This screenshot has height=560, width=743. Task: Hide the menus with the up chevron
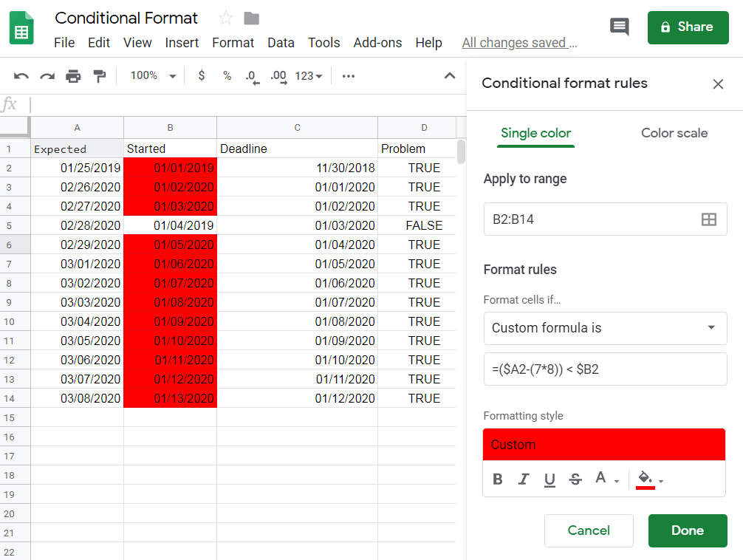tap(450, 75)
